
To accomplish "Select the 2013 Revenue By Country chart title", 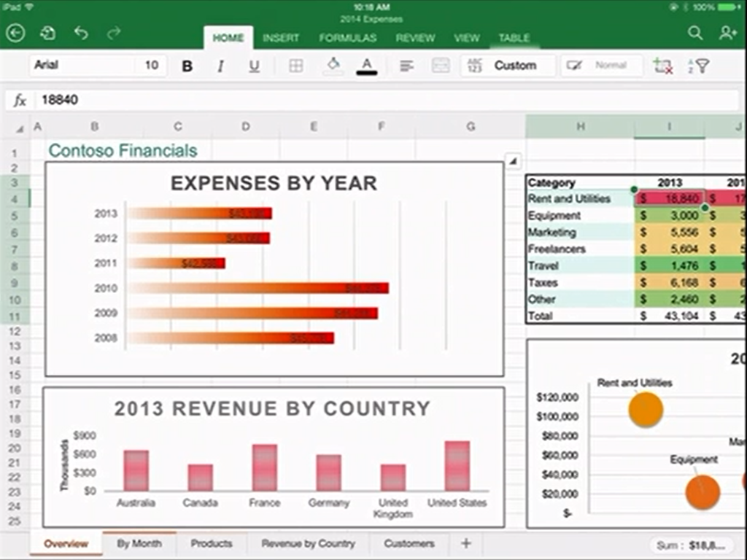I will (272, 408).
